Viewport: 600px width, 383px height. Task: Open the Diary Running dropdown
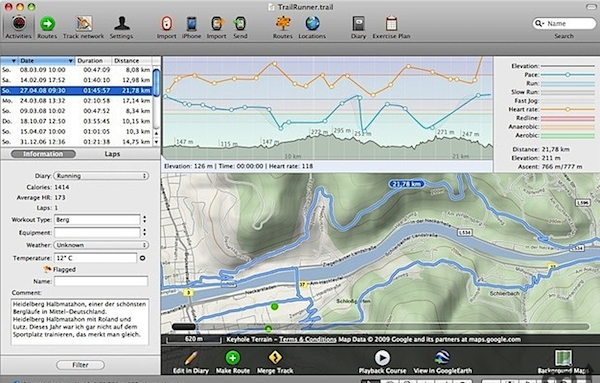101,176
